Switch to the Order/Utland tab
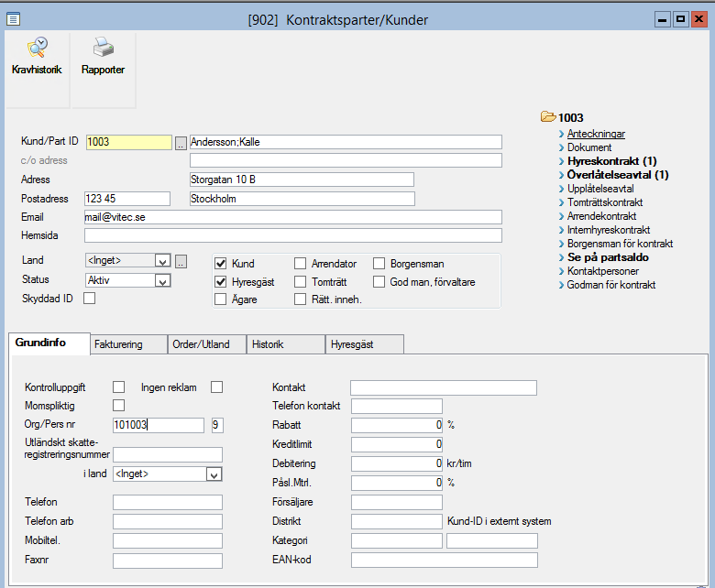 (x=206, y=344)
